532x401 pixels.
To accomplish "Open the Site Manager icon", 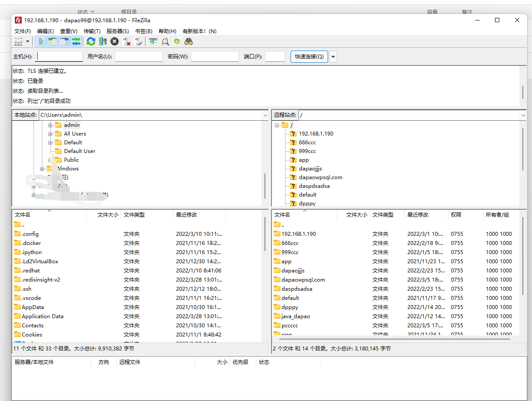I will (x=18, y=41).
